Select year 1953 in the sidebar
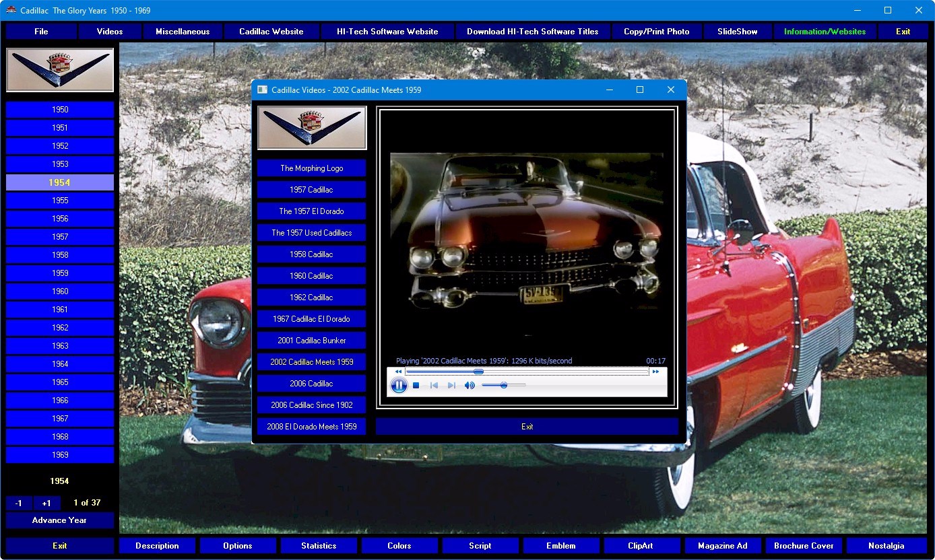Image resolution: width=935 pixels, height=560 pixels. pos(60,164)
